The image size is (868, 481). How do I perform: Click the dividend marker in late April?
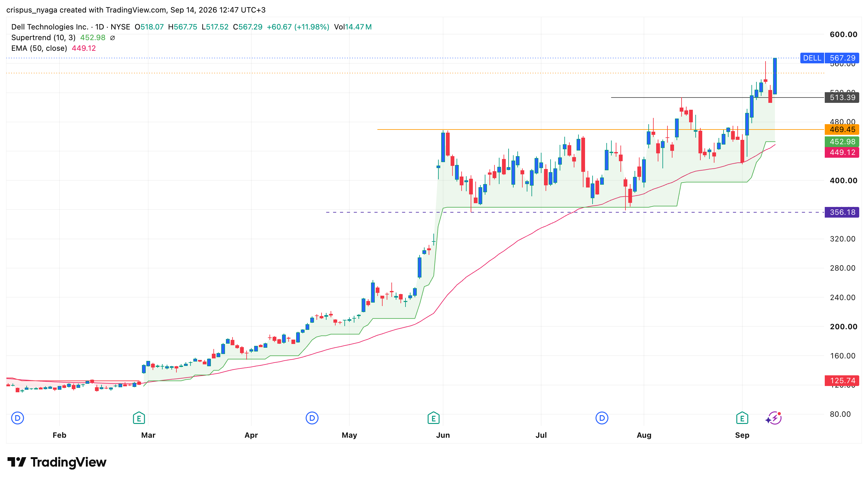pos(312,418)
